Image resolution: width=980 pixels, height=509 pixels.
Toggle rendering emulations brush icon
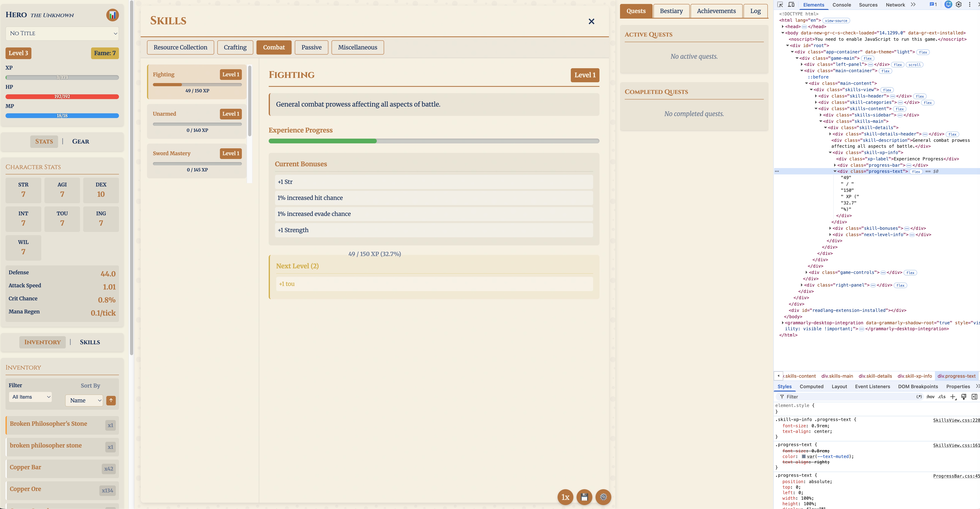964,397
